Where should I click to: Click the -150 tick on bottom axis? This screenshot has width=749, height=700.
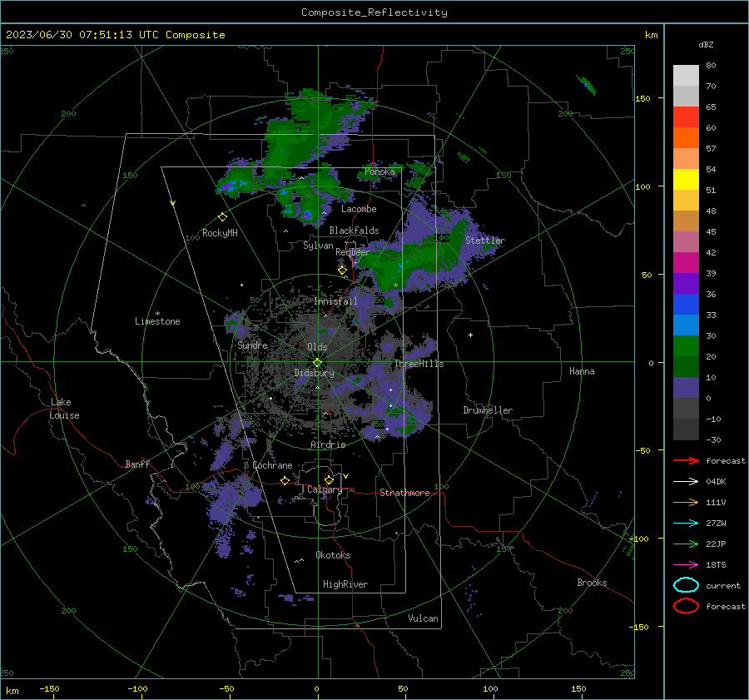tap(49, 688)
